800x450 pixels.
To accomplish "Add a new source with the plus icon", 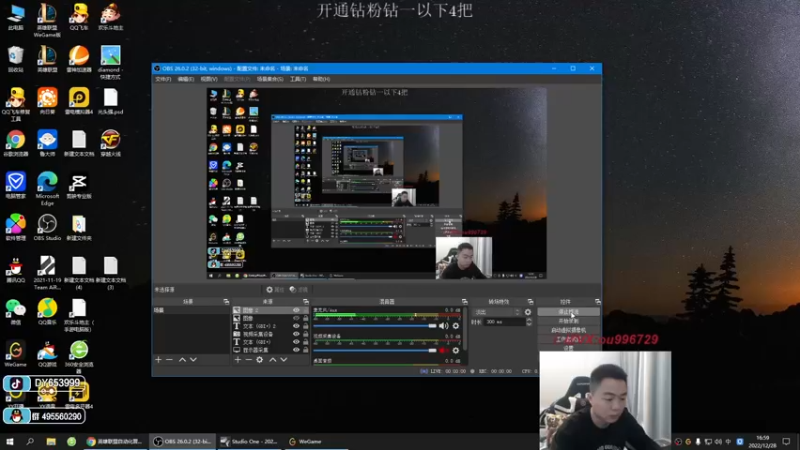I will tap(237, 360).
